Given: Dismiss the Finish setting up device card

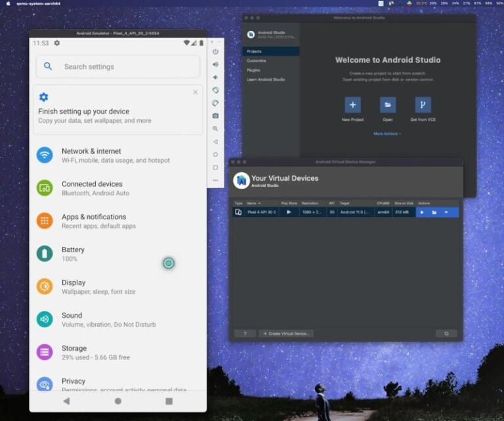Looking at the screenshot, I should 196,93.
